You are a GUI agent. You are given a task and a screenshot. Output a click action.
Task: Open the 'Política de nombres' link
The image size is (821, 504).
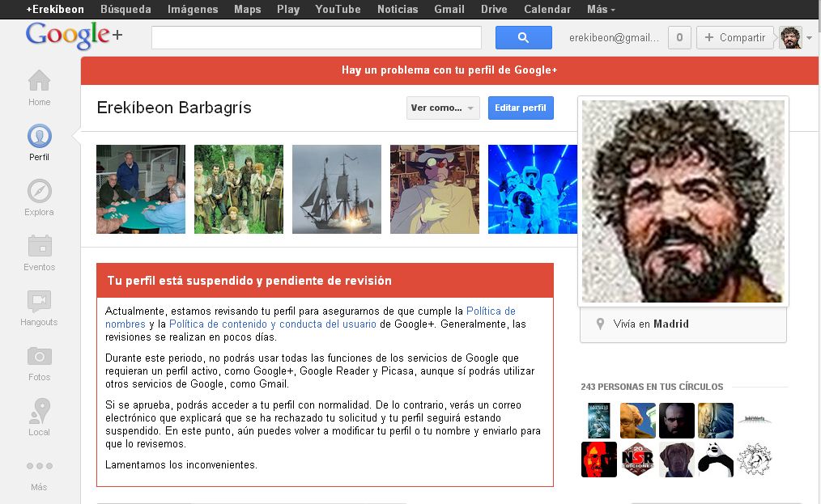click(x=490, y=311)
